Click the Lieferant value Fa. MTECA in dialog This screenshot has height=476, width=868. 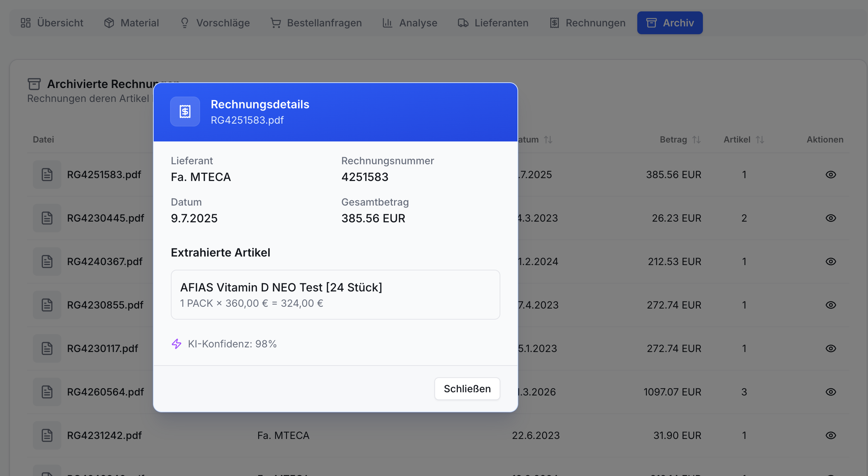(201, 177)
